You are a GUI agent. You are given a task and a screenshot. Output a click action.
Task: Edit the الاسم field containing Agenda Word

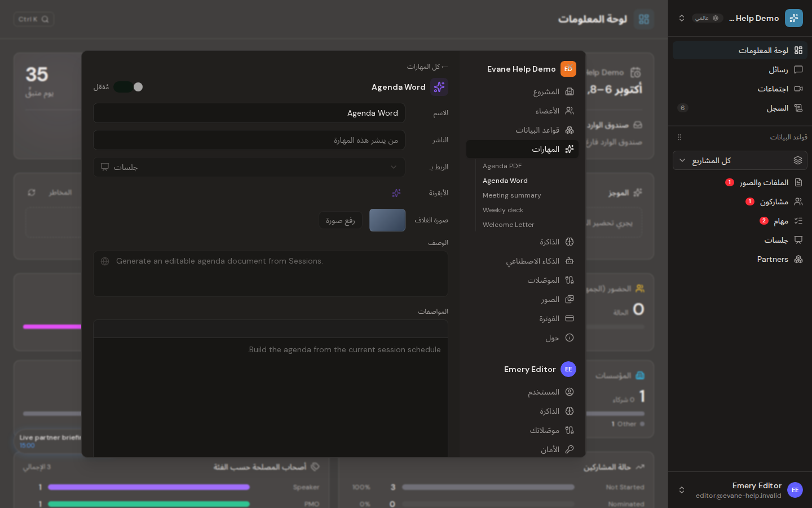tap(249, 113)
